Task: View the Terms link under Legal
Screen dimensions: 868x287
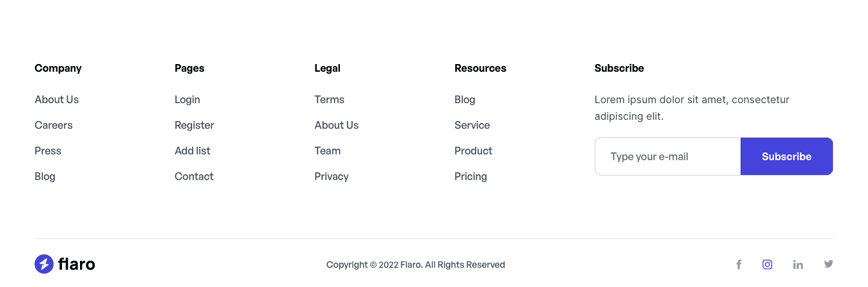Action: pyautogui.click(x=329, y=99)
